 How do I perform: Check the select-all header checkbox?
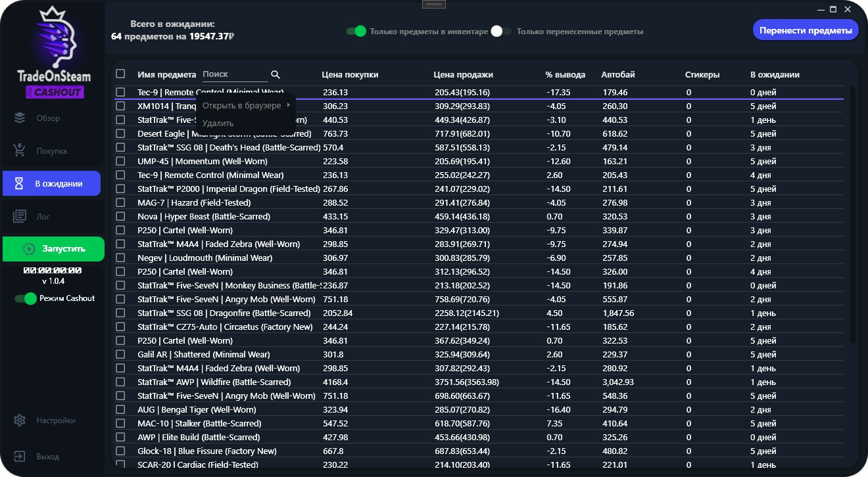[120, 74]
